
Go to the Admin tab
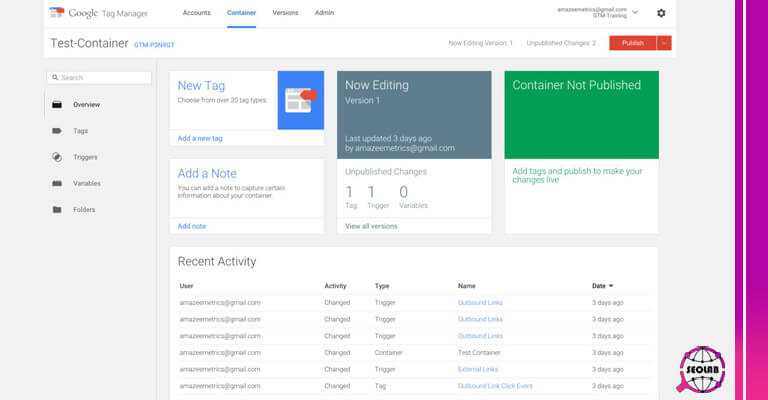click(x=324, y=13)
